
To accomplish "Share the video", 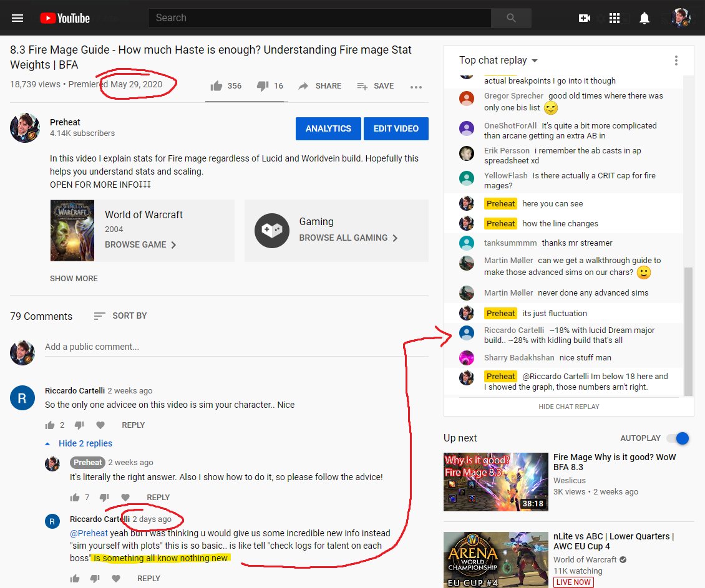I will point(319,86).
